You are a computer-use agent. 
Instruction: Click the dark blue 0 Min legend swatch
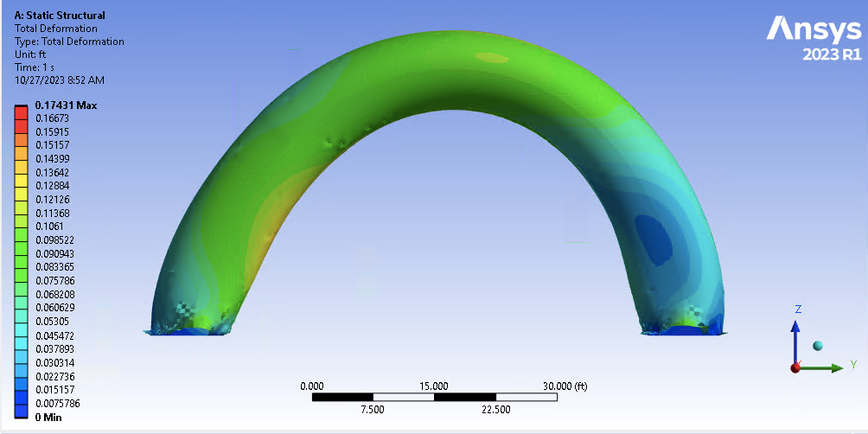pos(21,411)
